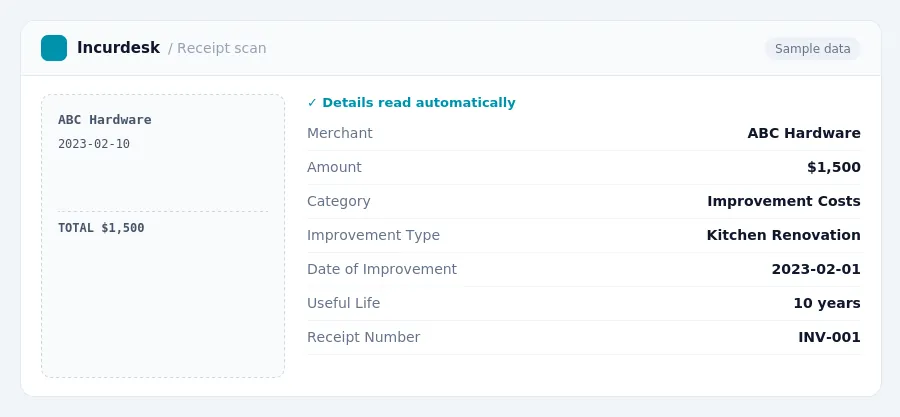Screen dimensions: 900x417
Task: Click the Receipt Number label
Action: tap(363, 337)
